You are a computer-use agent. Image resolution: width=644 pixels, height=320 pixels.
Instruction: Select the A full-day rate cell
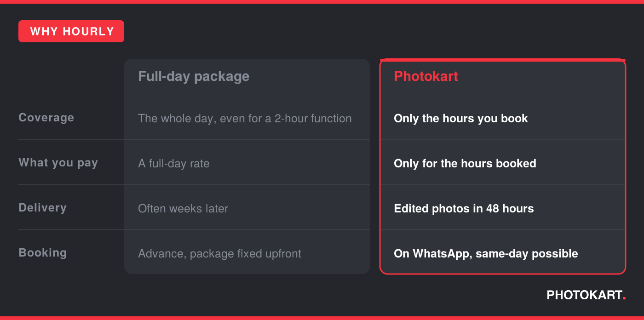[x=174, y=164]
